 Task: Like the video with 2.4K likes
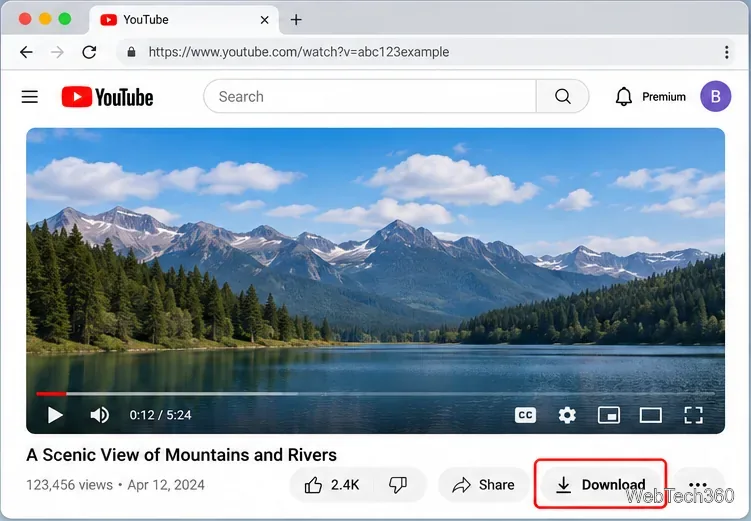click(x=331, y=485)
